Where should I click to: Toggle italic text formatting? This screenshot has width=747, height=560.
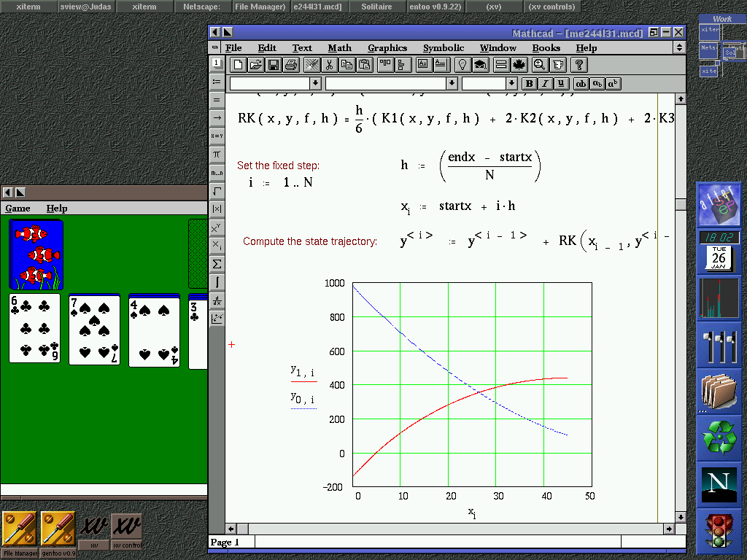pos(546,84)
